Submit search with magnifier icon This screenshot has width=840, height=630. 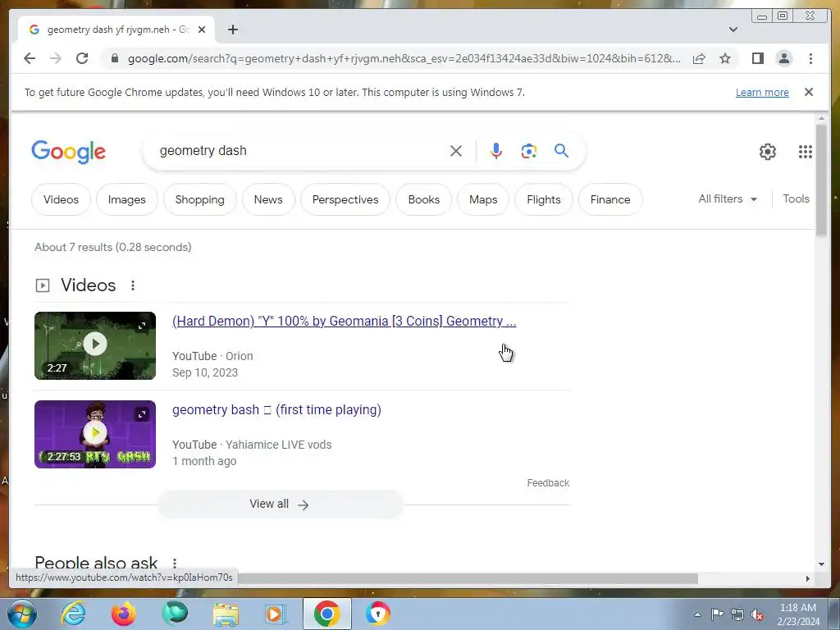[561, 151]
